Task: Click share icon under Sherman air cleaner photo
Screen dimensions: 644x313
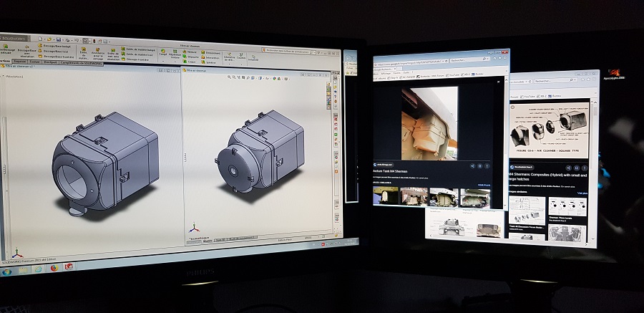Action: pyautogui.click(x=473, y=166)
